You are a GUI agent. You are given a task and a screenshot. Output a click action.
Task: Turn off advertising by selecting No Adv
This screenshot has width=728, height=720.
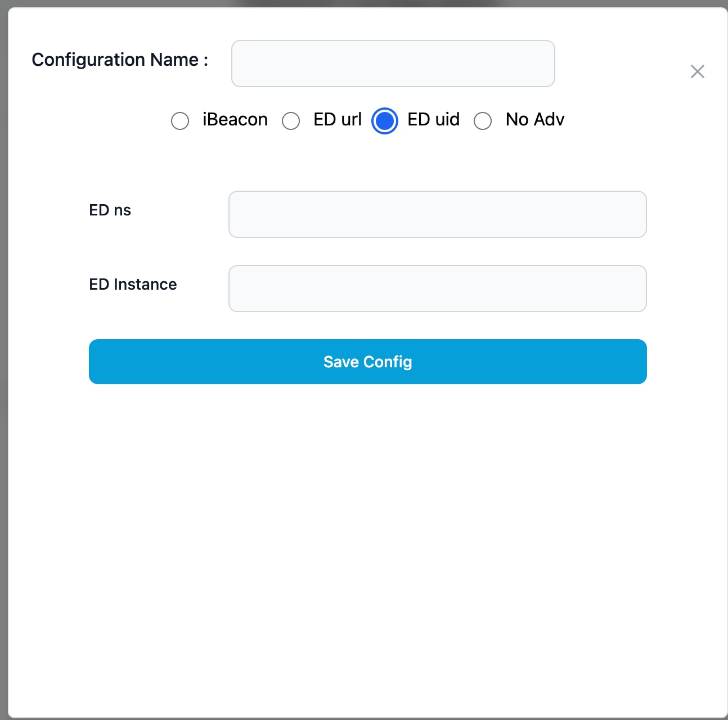tap(482, 120)
